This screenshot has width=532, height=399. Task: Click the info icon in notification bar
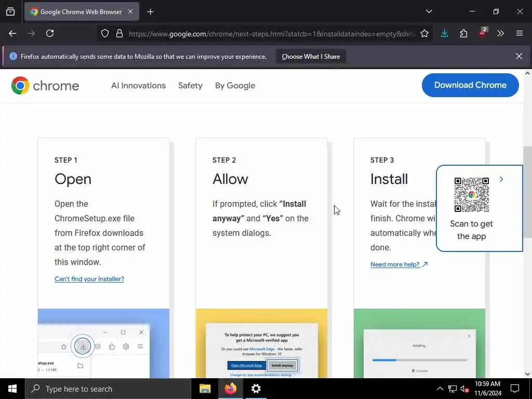13,56
